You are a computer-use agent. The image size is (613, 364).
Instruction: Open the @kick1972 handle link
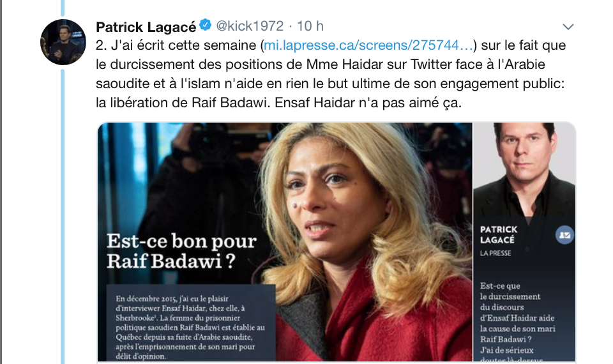pos(250,26)
